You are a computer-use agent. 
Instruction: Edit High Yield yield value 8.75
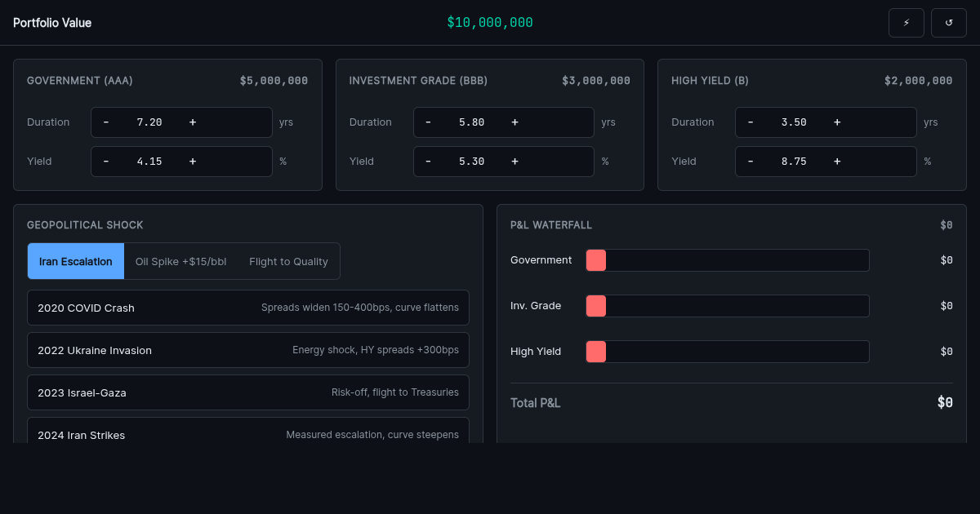[794, 162]
